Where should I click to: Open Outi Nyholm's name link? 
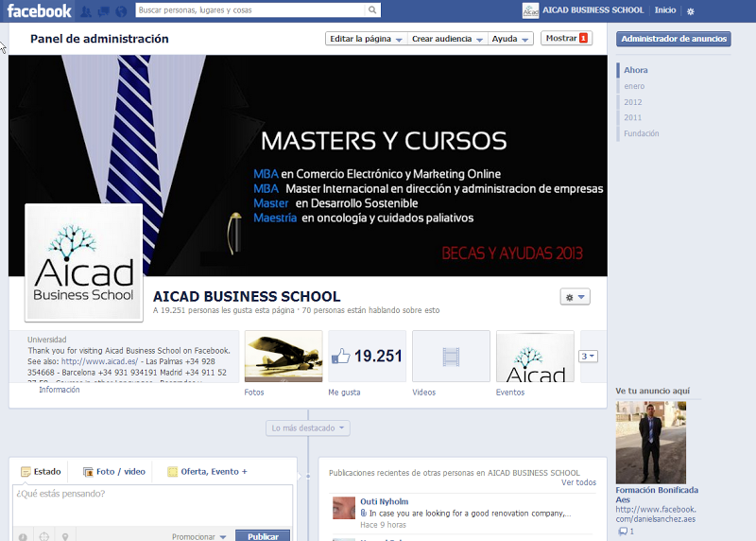(x=385, y=501)
